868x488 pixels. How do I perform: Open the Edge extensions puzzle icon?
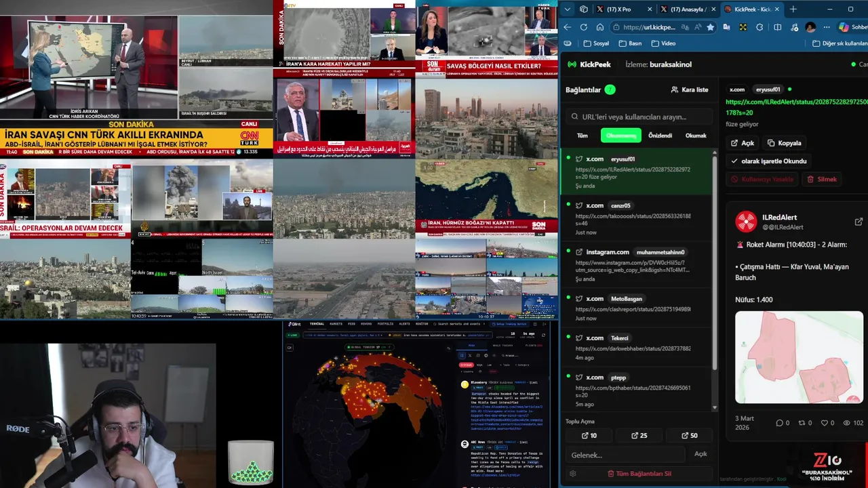coord(759,27)
